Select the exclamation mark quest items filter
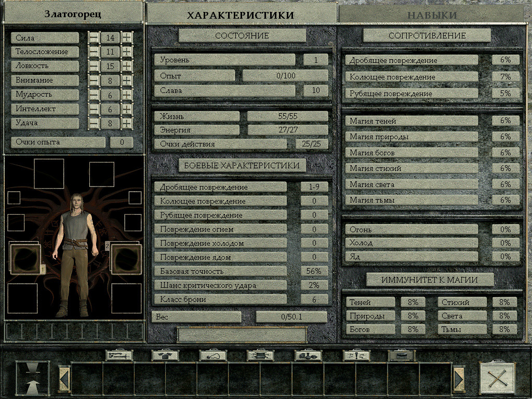This screenshot has width=532, height=399. [x=356, y=355]
